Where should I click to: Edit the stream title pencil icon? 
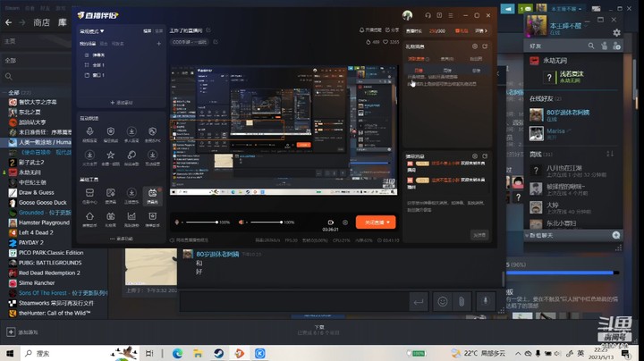(x=208, y=30)
